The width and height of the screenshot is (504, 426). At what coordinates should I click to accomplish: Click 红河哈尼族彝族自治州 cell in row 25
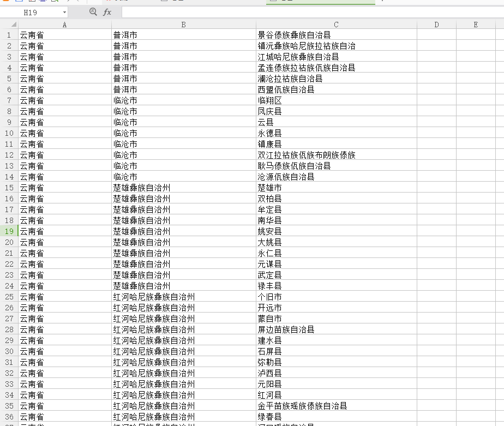[x=183, y=296]
